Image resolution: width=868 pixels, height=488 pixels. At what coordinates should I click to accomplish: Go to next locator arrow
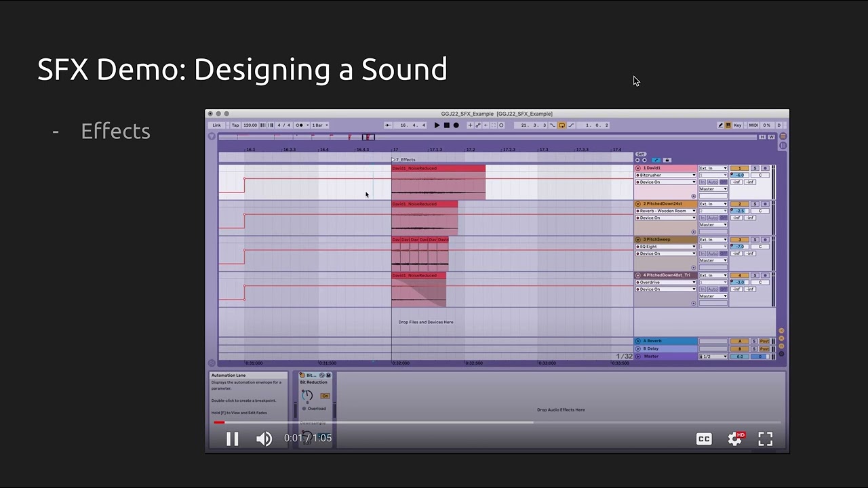(644, 160)
